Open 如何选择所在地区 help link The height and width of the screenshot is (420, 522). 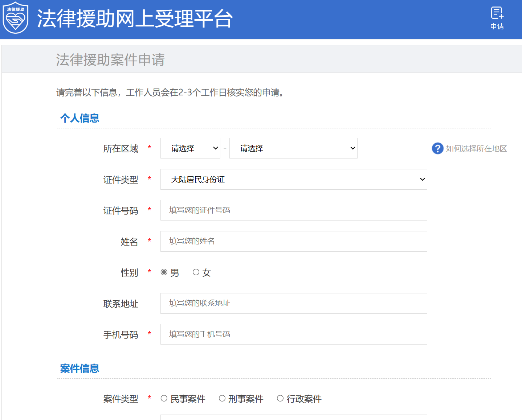pos(476,148)
